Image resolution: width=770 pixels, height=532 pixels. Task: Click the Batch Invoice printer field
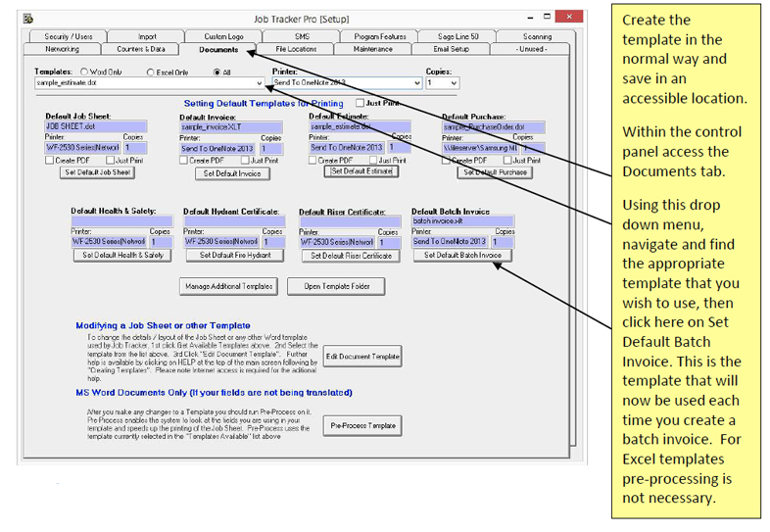coord(450,242)
